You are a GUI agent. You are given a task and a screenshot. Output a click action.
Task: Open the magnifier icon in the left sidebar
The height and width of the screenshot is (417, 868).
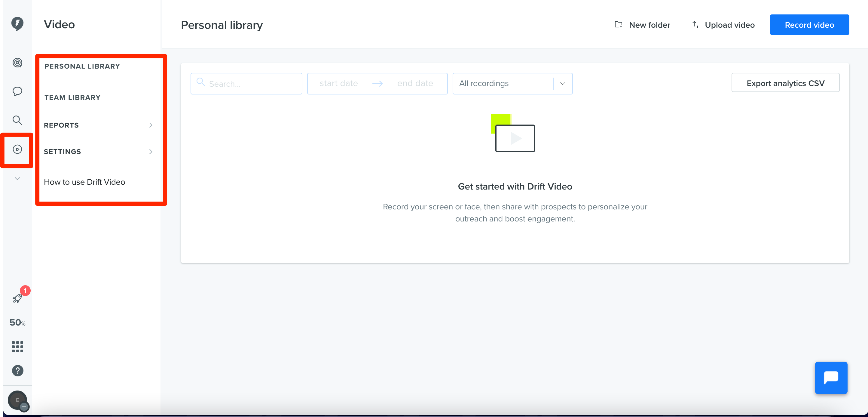coord(17,120)
